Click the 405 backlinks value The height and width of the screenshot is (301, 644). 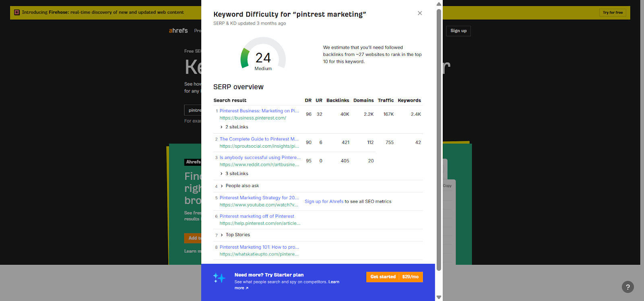[345, 161]
